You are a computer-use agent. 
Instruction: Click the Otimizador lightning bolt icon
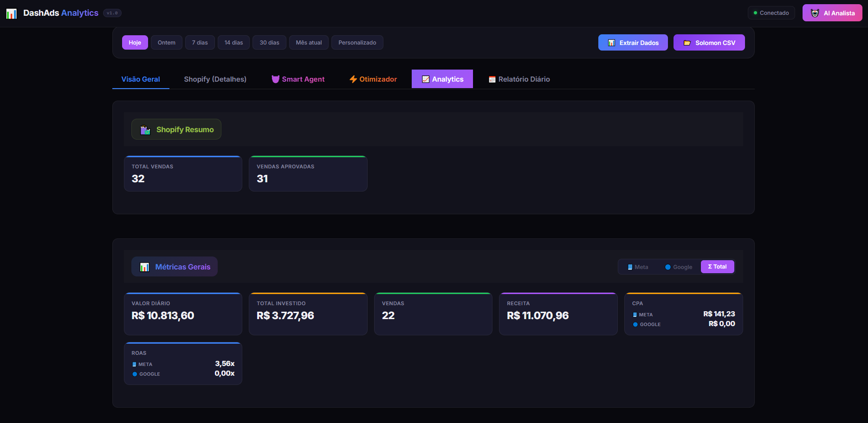353,79
